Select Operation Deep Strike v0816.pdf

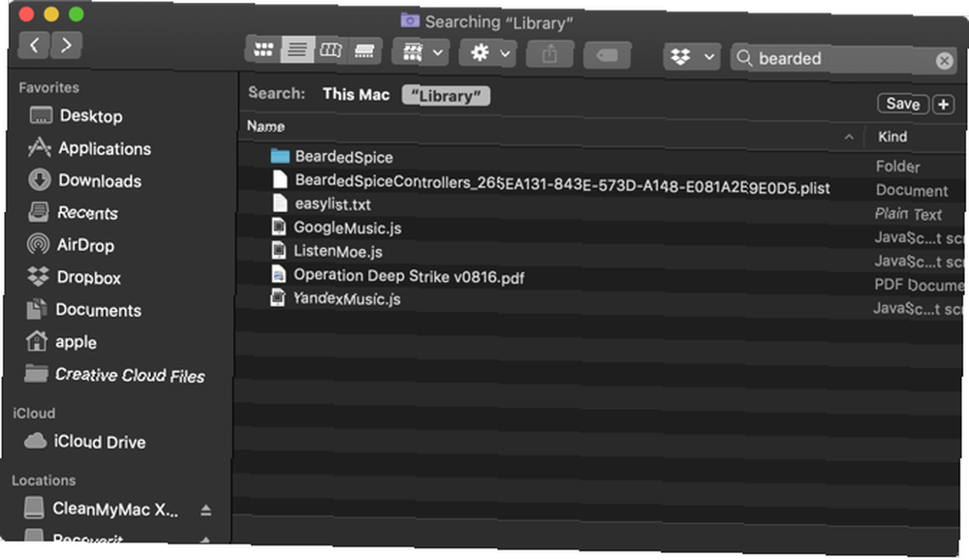pyautogui.click(x=409, y=276)
